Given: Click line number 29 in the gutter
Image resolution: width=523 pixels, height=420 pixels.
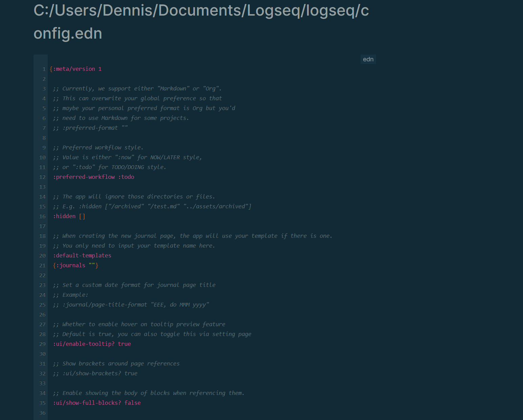Looking at the screenshot, I should [x=42, y=344].
